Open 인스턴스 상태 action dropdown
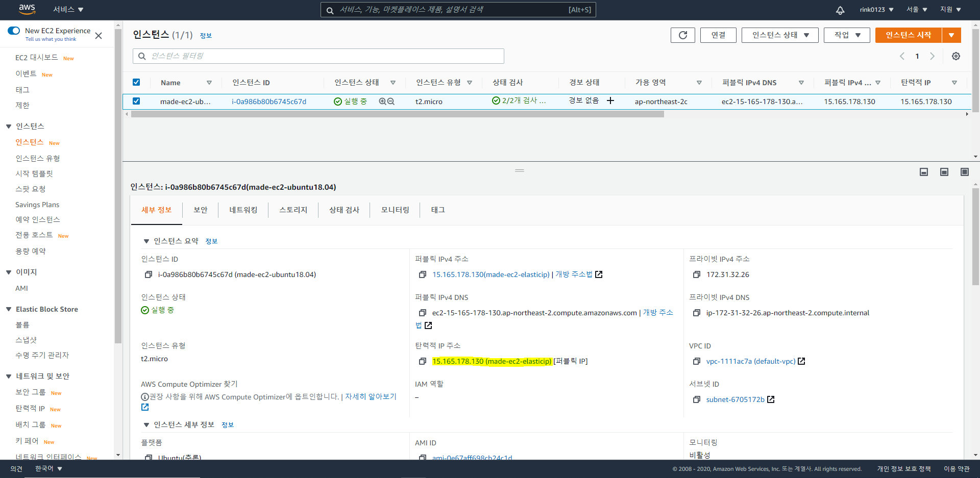This screenshot has height=478, width=980. [780, 35]
